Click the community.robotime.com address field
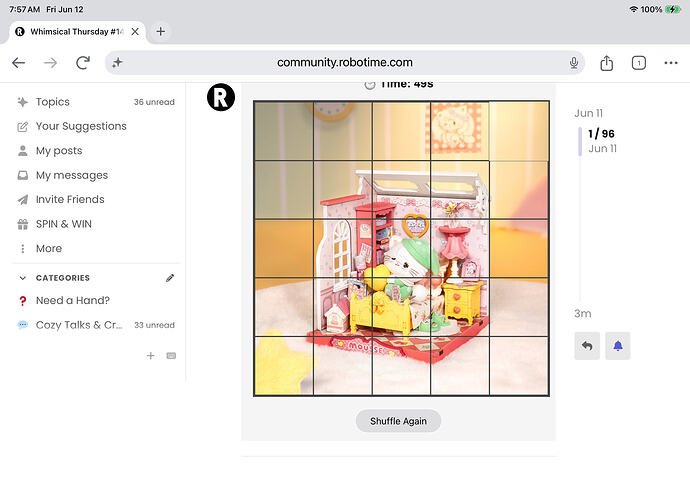This screenshot has height=479, width=690. [345, 62]
